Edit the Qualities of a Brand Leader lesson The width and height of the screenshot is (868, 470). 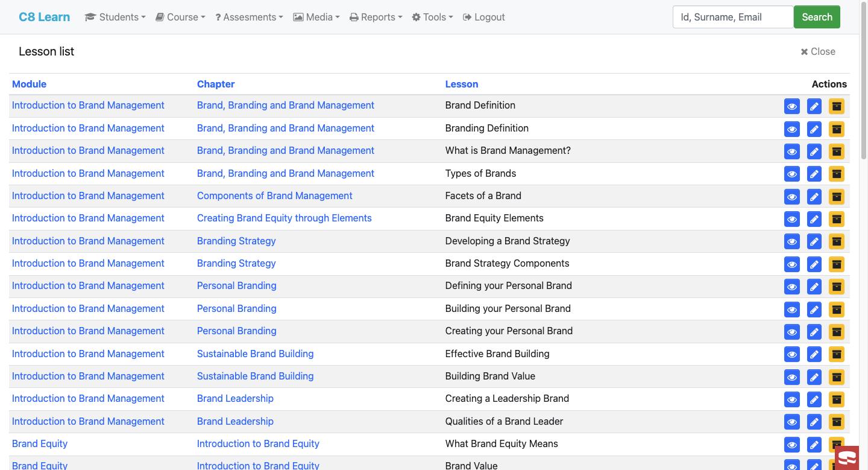point(814,422)
